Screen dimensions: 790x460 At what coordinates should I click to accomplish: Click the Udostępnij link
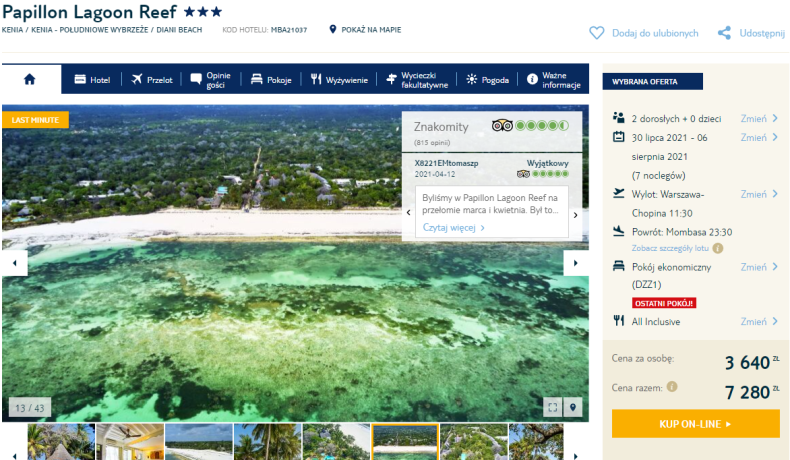click(762, 33)
